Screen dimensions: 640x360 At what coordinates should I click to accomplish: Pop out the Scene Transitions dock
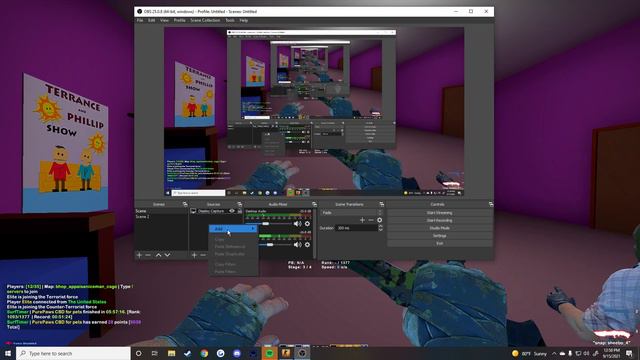(x=382, y=204)
